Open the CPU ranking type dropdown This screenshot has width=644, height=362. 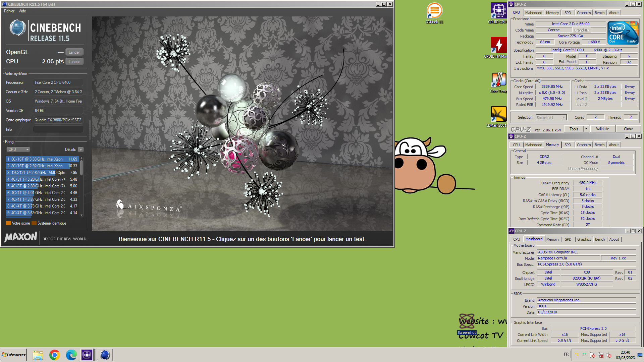[x=18, y=149]
